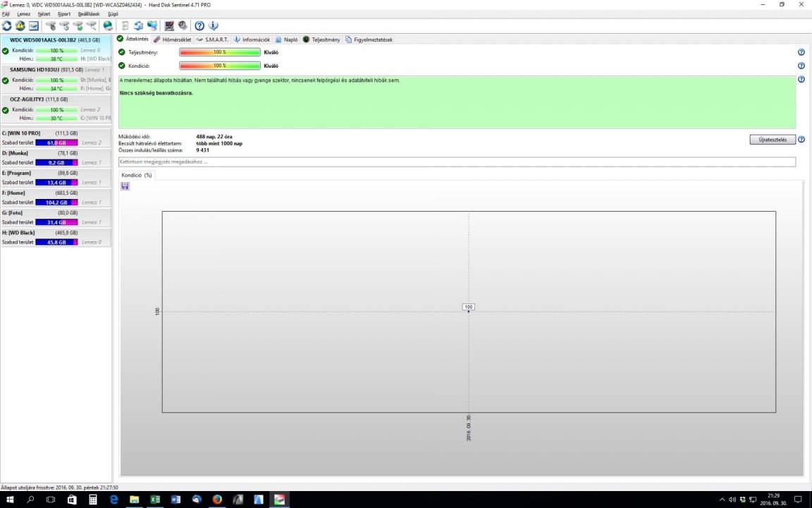Viewport: 812px width, 508px height.
Task: Switch to the Napló tab
Action: [286, 40]
